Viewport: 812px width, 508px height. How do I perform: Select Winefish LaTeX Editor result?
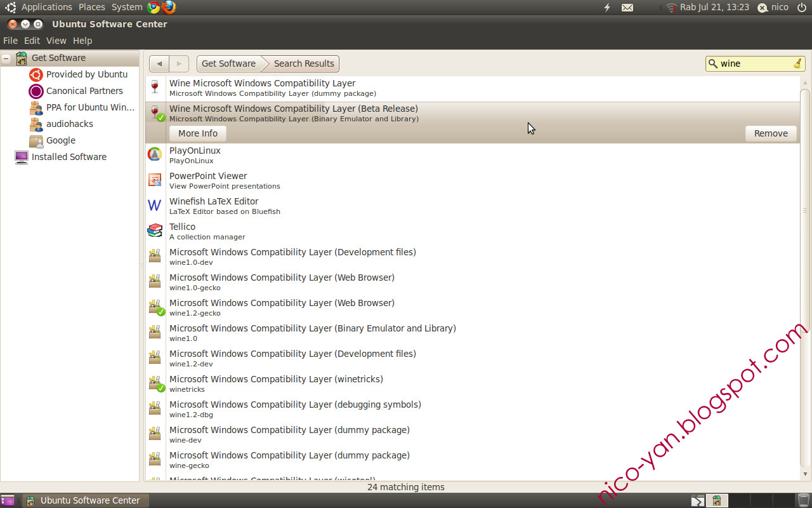click(x=473, y=206)
